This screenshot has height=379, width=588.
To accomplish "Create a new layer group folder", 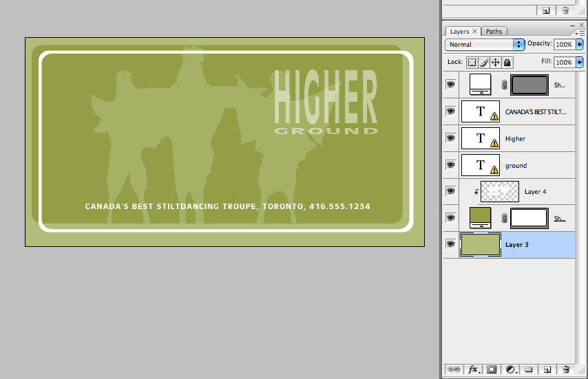I will tap(528, 369).
